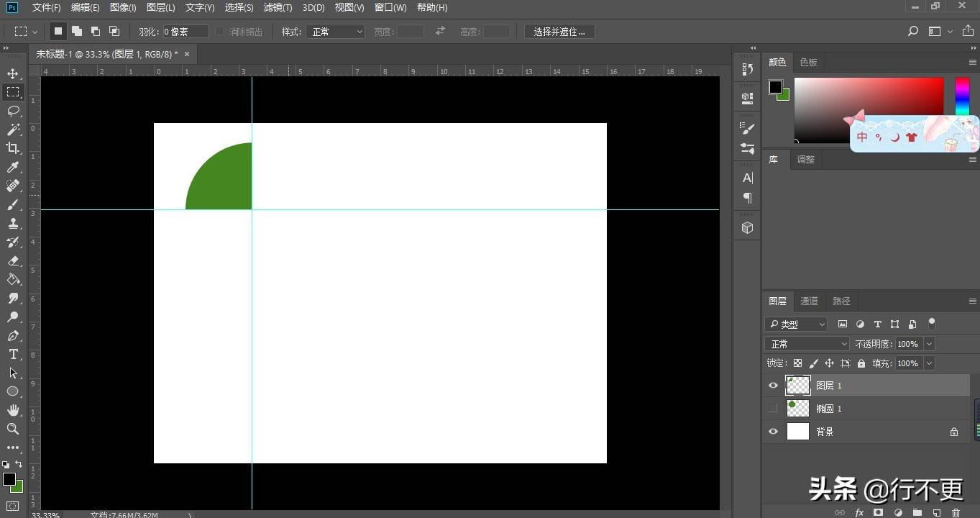Toggle lock transparent pixels icon
Image resolution: width=980 pixels, height=518 pixels.
click(797, 363)
